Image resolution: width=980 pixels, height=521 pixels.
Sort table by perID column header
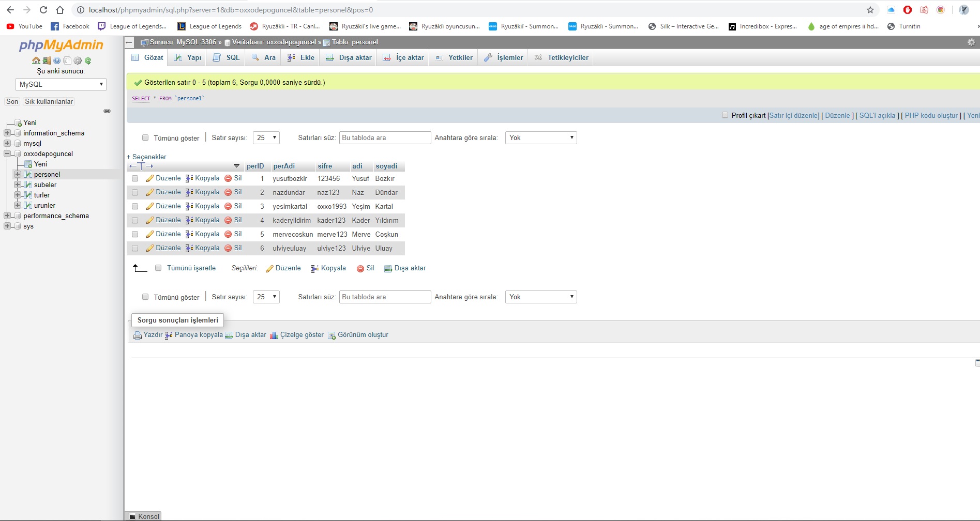(x=255, y=166)
